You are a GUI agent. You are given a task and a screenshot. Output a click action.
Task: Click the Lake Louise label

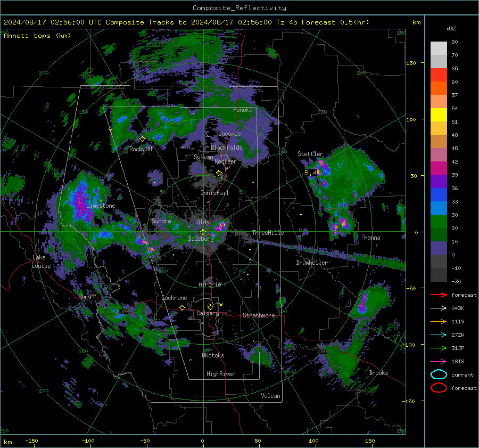tap(42, 262)
